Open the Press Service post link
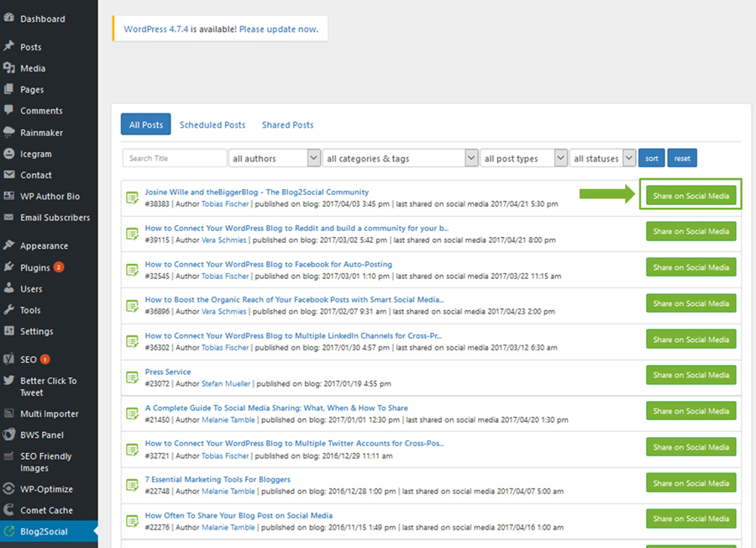This screenshot has height=548, width=756. pyautogui.click(x=168, y=372)
